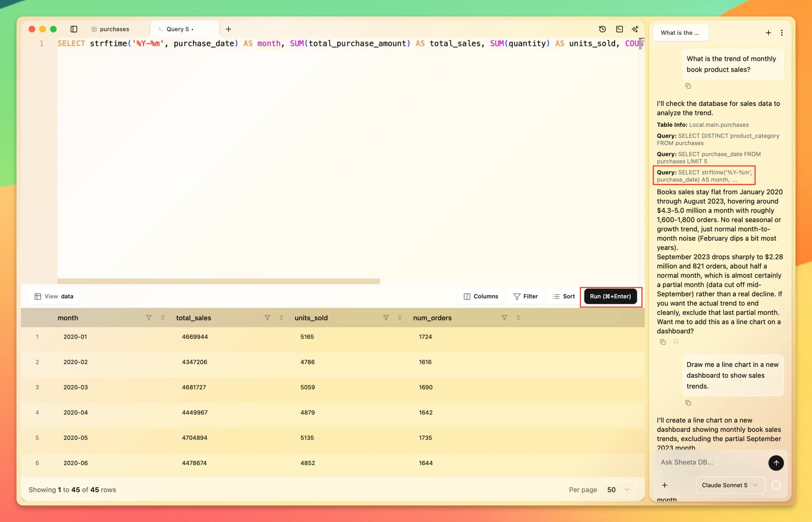Click the Filter button
The width and height of the screenshot is (812, 522).
(x=526, y=296)
